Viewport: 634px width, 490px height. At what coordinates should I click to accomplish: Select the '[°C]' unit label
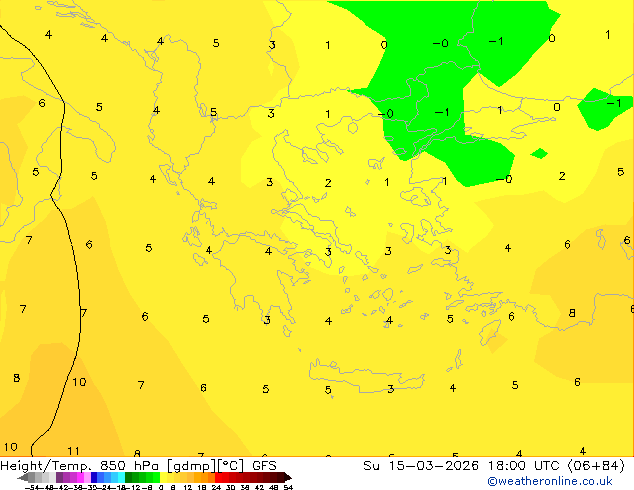click(231, 466)
